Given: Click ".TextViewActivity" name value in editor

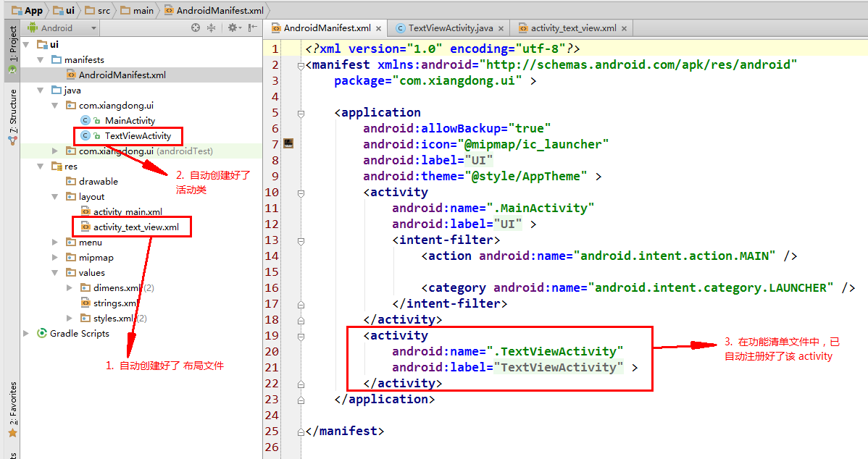Looking at the screenshot, I should click(x=555, y=352).
